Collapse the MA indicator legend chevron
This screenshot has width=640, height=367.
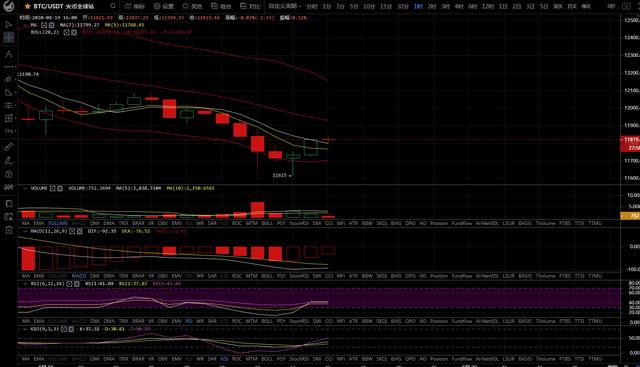[x=25, y=25]
